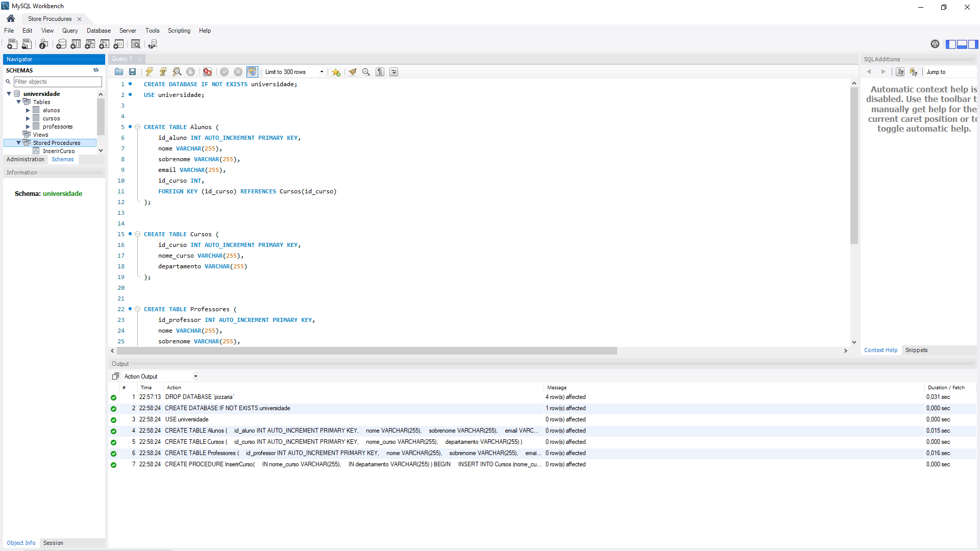Open the Action Output dropdown in Output panel
980x551 pixels.
click(195, 376)
